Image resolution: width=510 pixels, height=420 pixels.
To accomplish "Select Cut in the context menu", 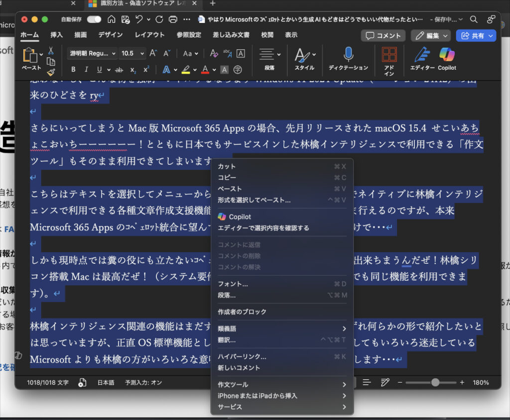I will 282,166.
